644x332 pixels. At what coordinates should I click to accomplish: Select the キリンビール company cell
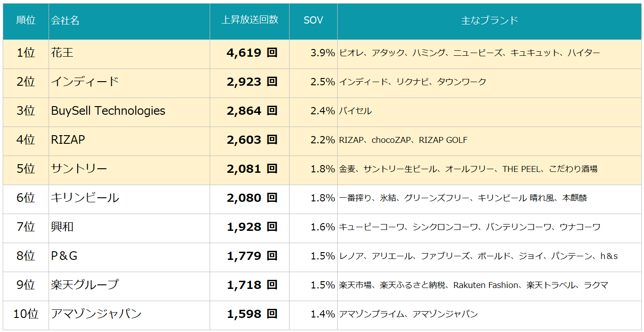click(129, 198)
